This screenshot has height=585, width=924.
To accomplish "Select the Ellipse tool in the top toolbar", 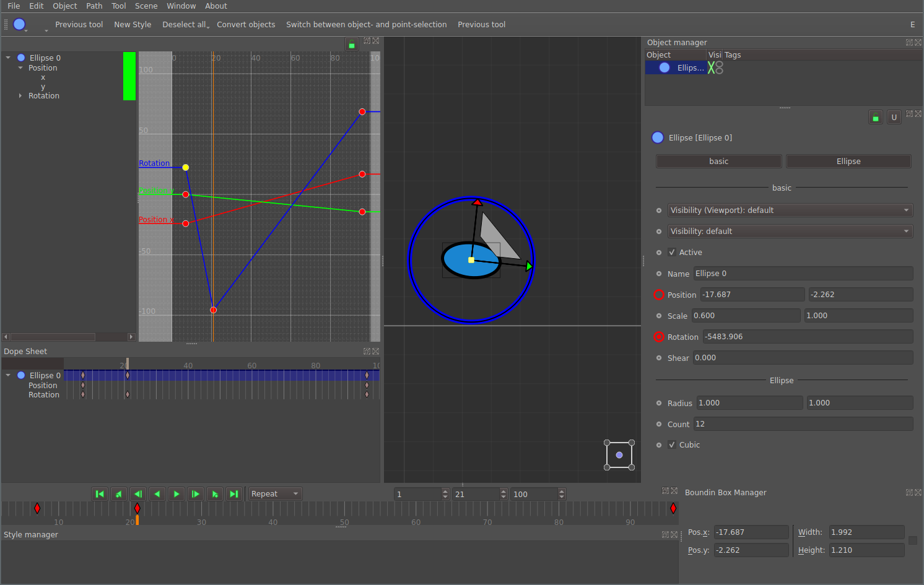I will (x=19, y=24).
